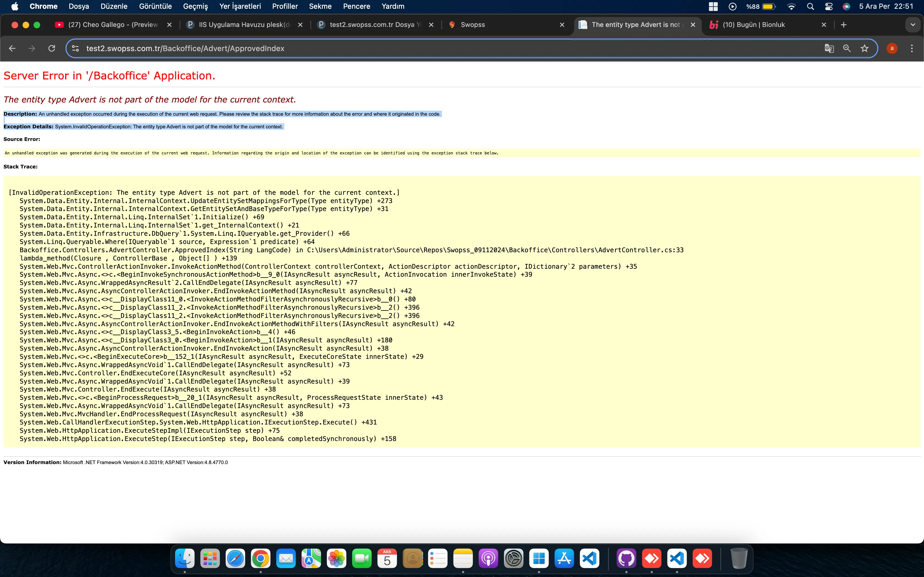924x577 pixels.
Task: Open a new tab with the plus button
Action: 844,25
